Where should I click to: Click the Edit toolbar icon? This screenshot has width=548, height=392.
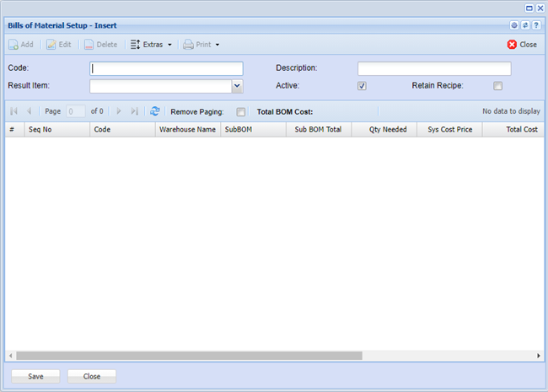point(52,45)
